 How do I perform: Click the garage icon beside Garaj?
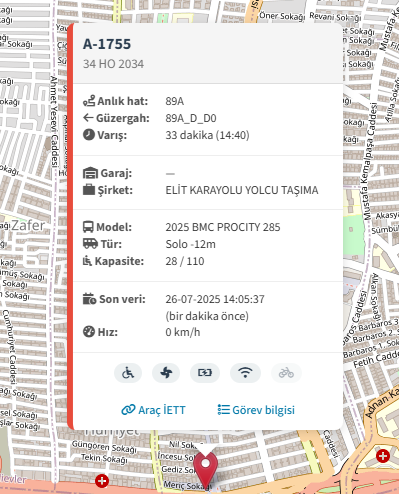(90, 173)
